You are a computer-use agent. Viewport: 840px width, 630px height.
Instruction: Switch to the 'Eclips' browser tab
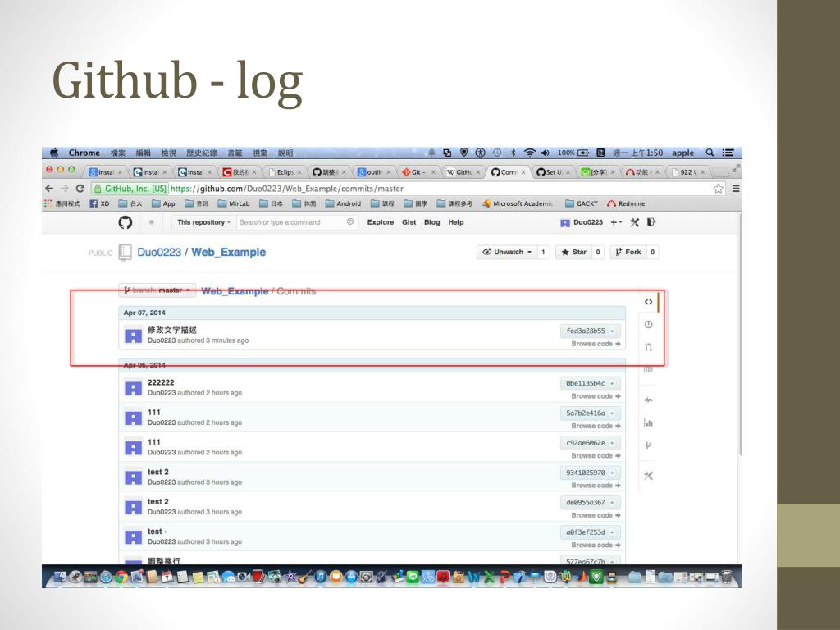(x=285, y=172)
